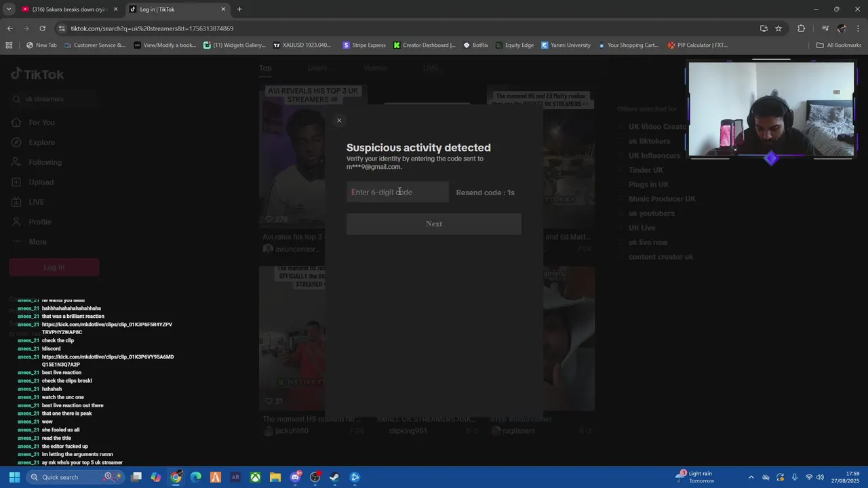Viewport: 868px width, 488px height.
Task: Select the Log in | TikTok tab
Action: click(178, 9)
